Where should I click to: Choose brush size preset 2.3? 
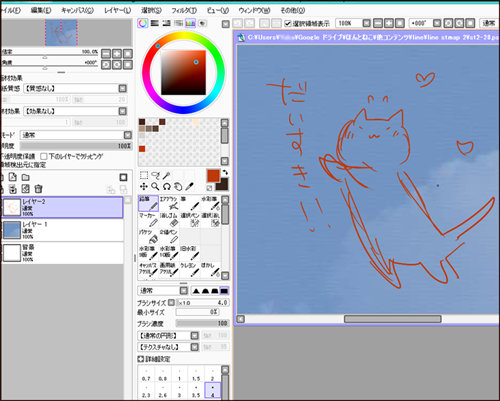tap(146, 391)
